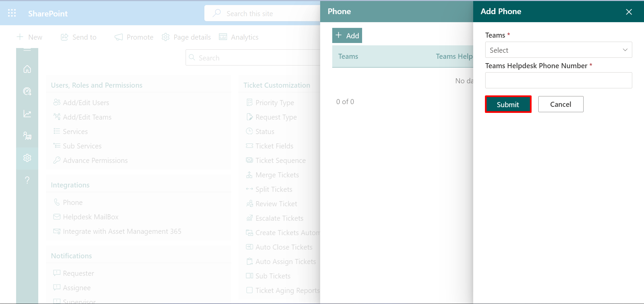The width and height of the screenshot is (644, 304).
Task: Click the Phone handset icon
Action: [57, 202]
